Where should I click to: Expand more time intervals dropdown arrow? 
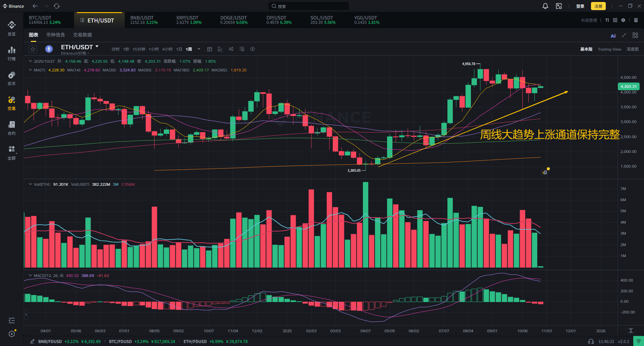(x=199, y=49)
